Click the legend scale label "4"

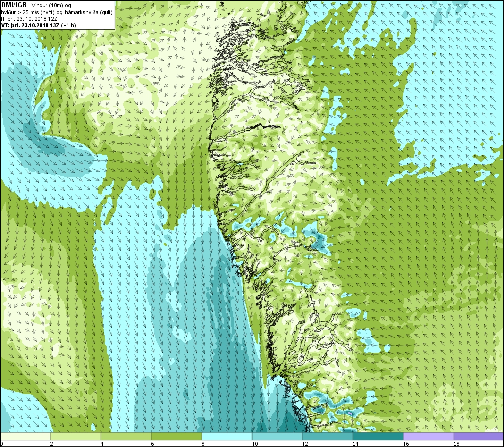pos(102,444)
